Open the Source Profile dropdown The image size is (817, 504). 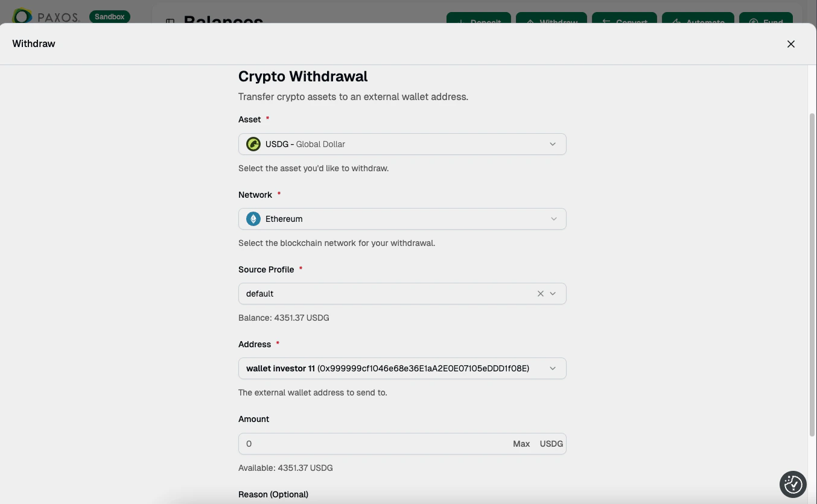point(553,294)
